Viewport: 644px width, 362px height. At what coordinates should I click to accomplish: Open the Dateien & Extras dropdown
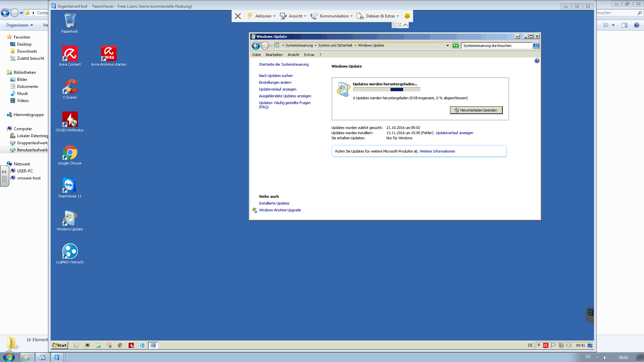(x=378, y=16)
